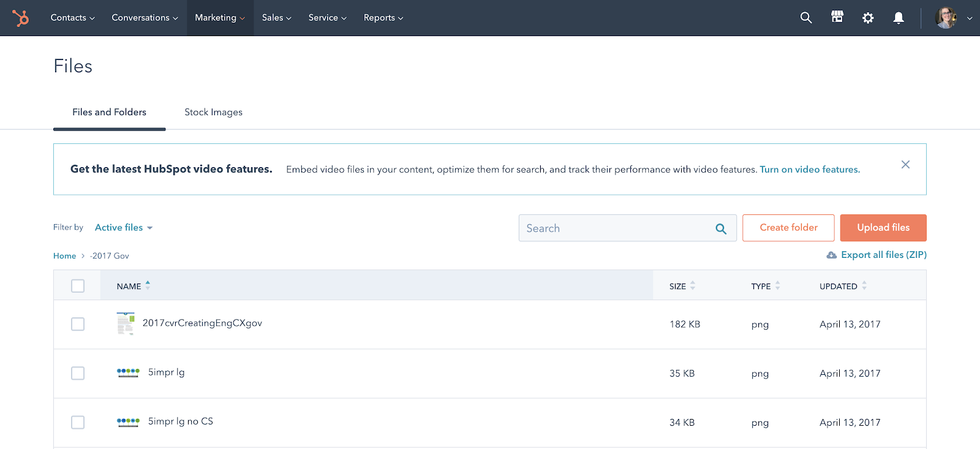Open the Reports dropdown menu
This screenshot has height=449, width=980.
(x=383, y=18)
